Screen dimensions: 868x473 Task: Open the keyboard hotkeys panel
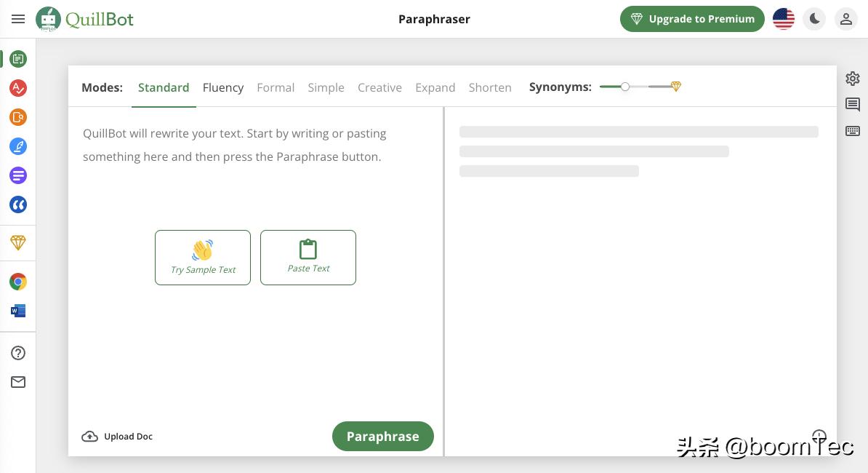coord(853,131)
